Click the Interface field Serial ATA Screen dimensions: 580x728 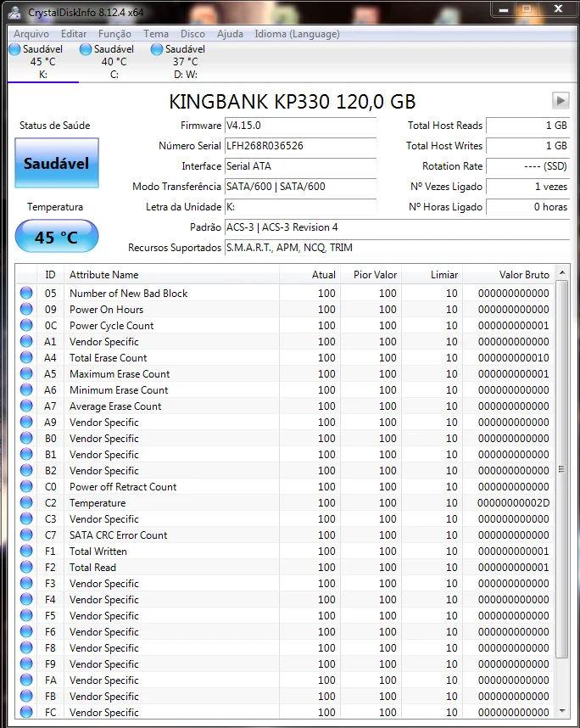tap(300, 166)
